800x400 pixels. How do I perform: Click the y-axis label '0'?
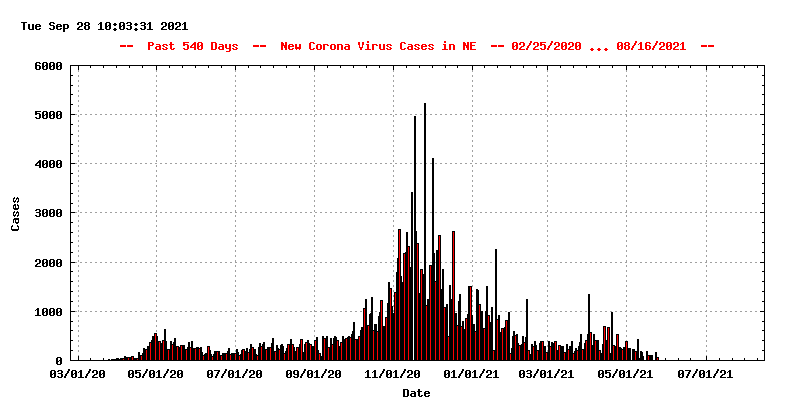pos(59,360)
